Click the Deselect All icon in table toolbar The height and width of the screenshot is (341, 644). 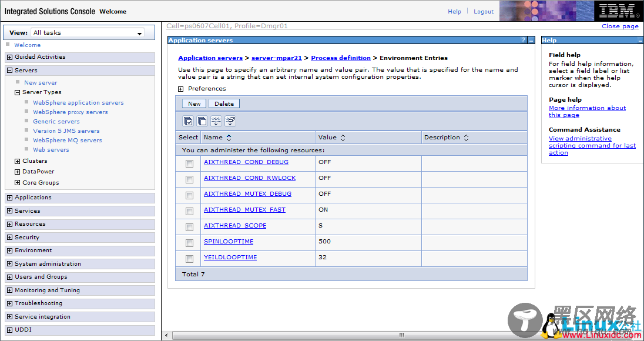click(202, 121)
